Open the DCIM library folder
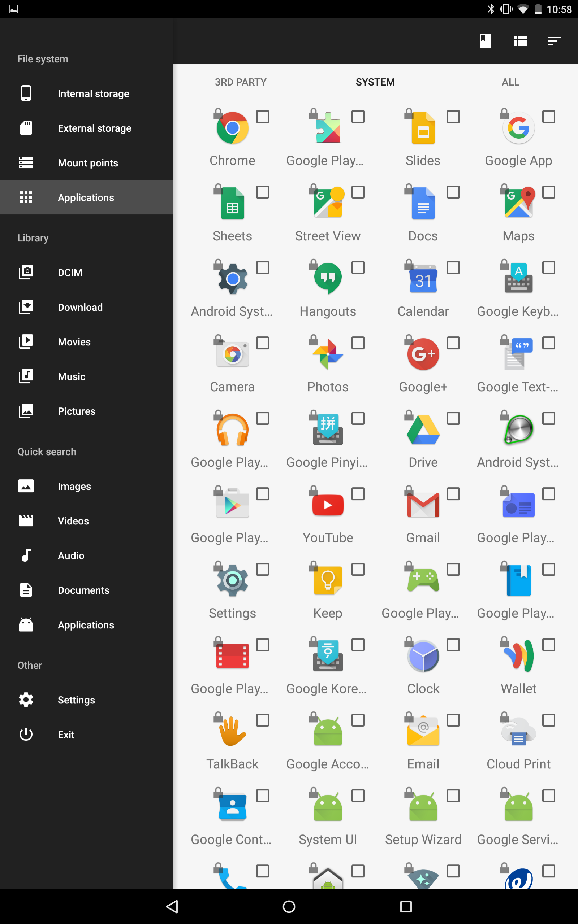This screenshot has height=924, width=578. (87, 272)
